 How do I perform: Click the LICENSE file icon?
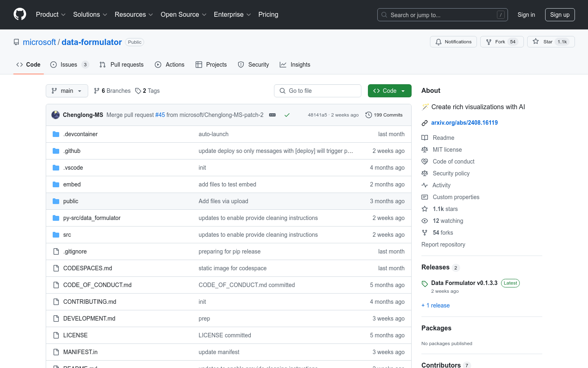(56, 335)
